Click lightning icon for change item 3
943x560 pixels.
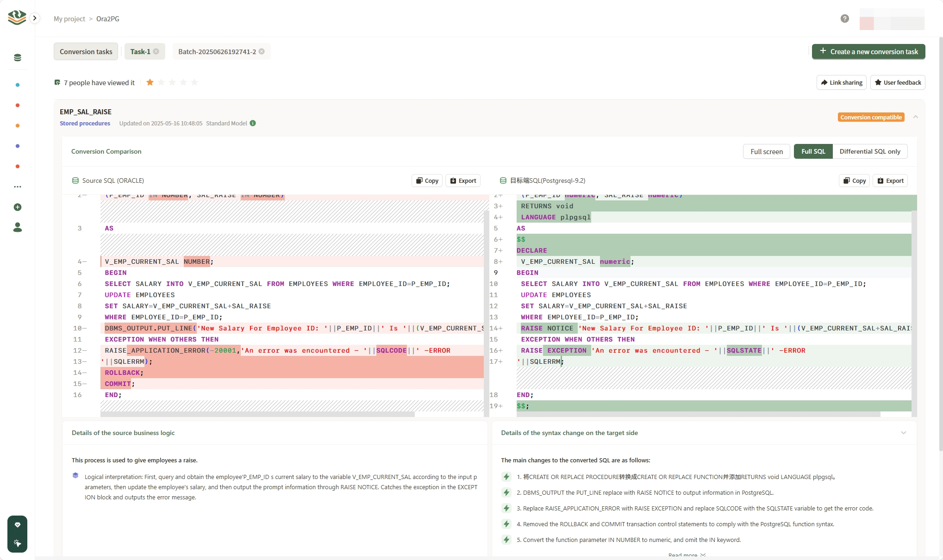[x=507, y=508]
